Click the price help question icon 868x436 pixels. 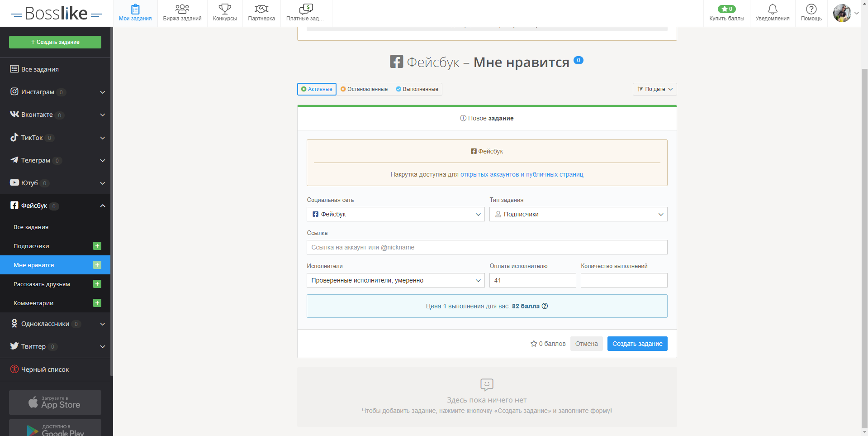click(545, 306)
